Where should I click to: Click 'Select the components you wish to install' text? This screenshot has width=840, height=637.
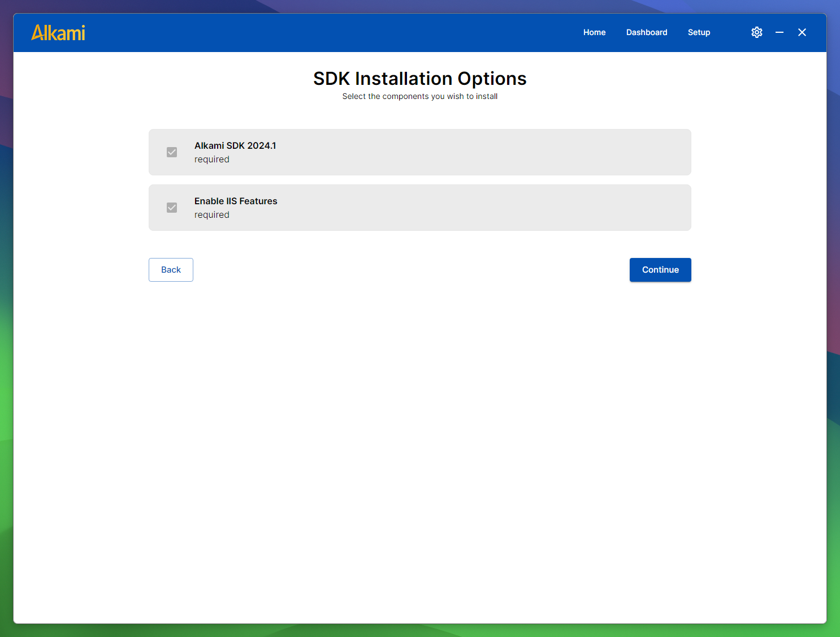coord(420,96)
